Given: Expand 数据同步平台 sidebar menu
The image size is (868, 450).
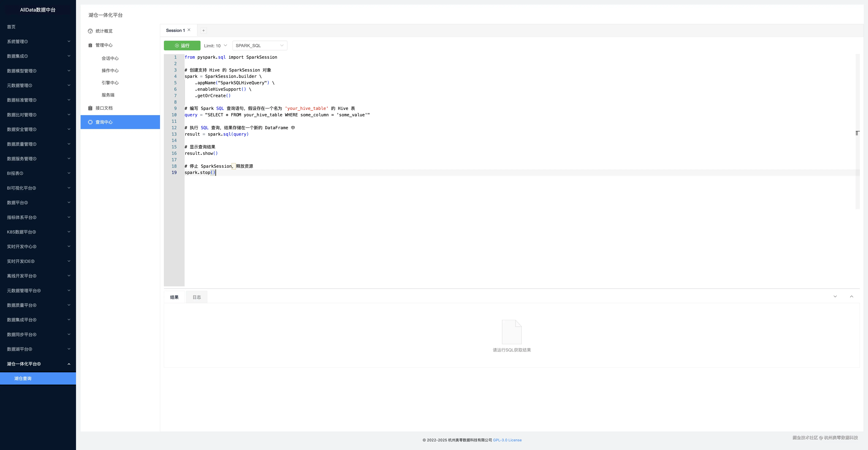Looking at the screenshot, I should click(x=38, y=335).
